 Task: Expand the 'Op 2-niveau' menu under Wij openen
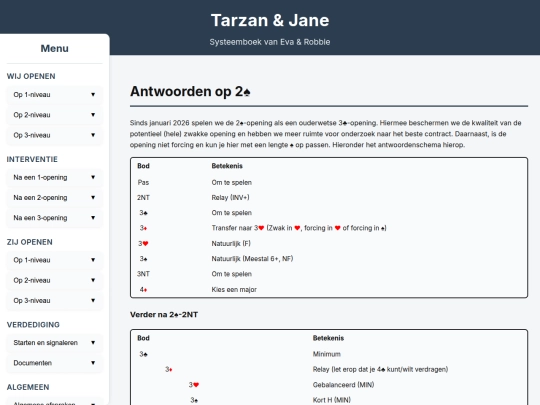point(54,115)
